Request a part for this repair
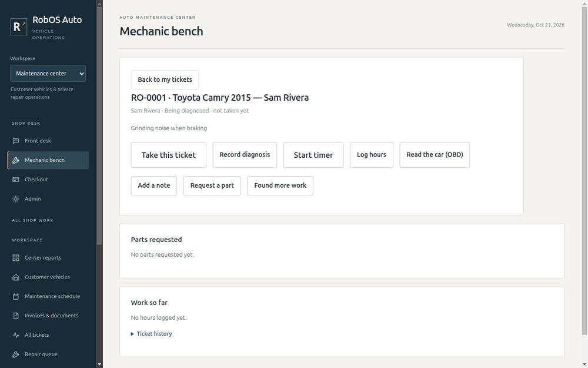The width and height of the screenshot is (588, 368). coord(212,186)
